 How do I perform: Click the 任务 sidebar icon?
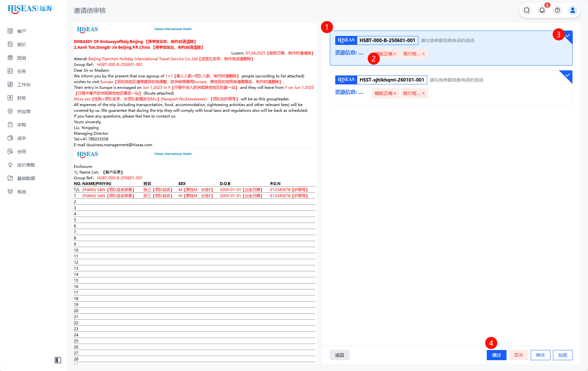pyautogui.click(x=10, y=71)
